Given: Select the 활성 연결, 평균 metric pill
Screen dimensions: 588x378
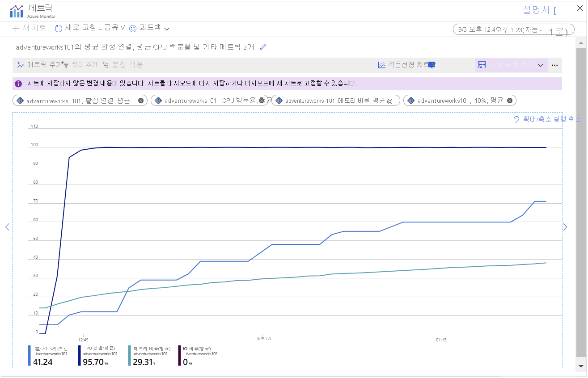Looking at the screenshot, I should [x=80, y=101].
